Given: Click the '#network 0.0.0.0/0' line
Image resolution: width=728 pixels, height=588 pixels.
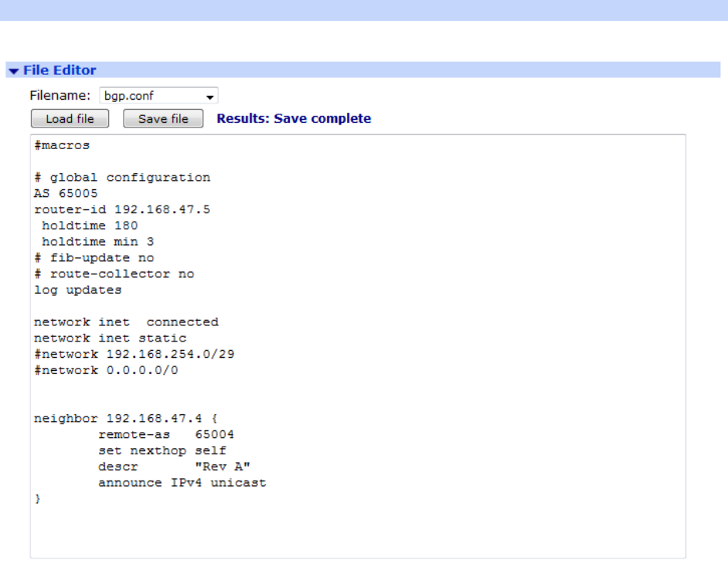Looking at the screenshot, I should (x=106, y=370).
